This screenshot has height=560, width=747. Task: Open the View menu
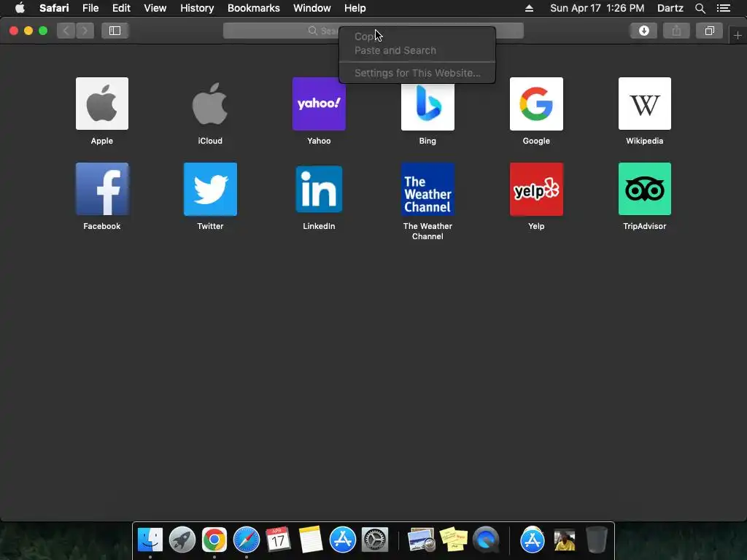point(155,8)
